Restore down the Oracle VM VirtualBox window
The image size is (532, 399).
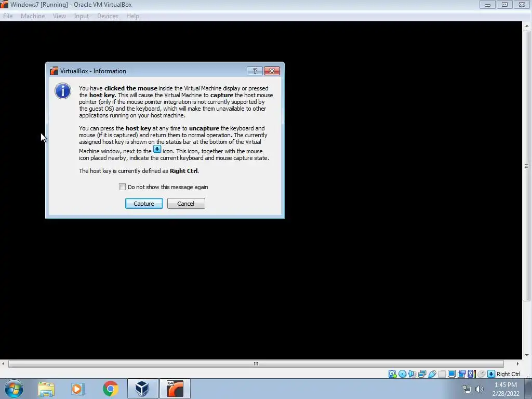click(504, 4)
